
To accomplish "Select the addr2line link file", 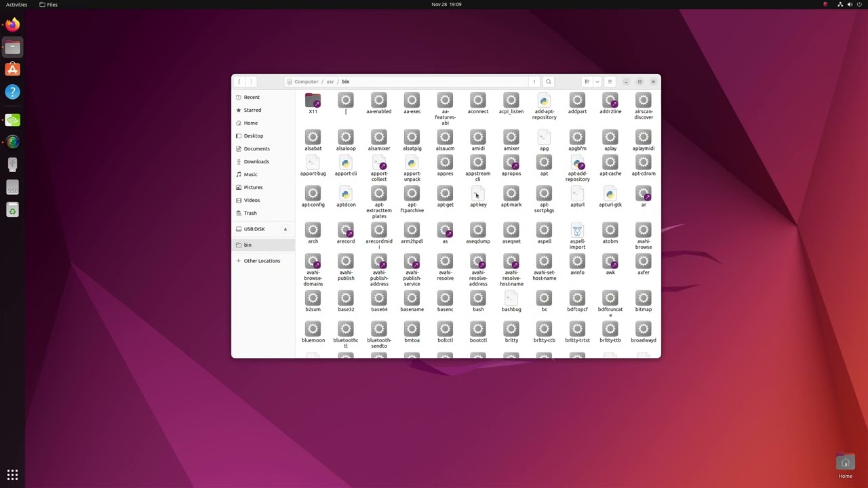I will tap(610, 104).
